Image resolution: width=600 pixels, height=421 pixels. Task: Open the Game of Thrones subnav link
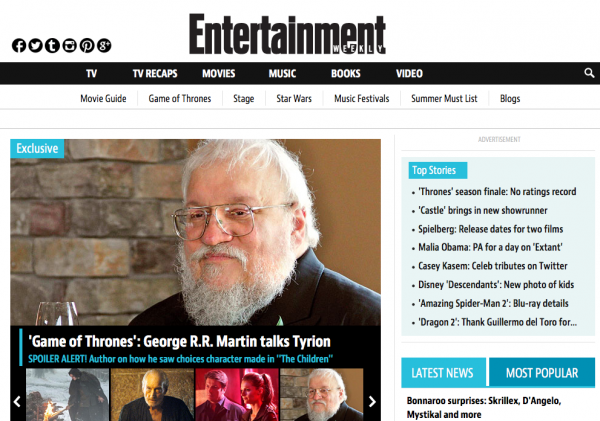point(180,99)
